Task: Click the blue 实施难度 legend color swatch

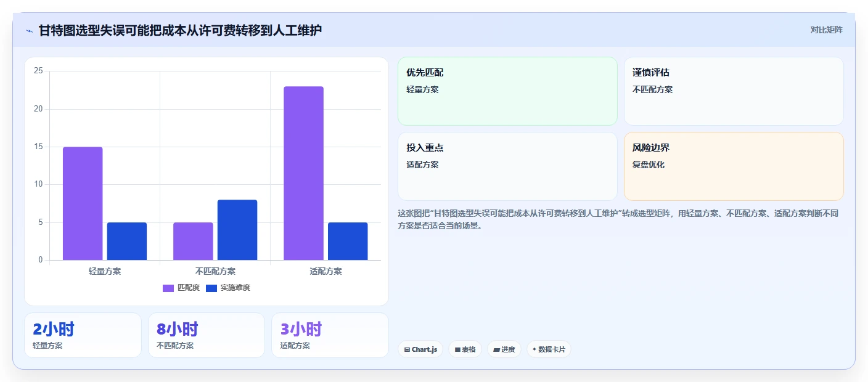Action: point(211,288)
